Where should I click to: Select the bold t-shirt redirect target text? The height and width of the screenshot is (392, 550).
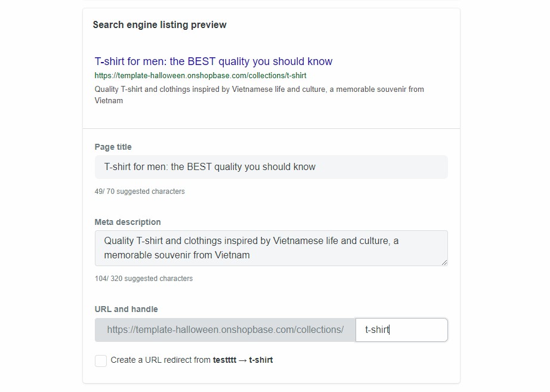[x=261, y=360]
